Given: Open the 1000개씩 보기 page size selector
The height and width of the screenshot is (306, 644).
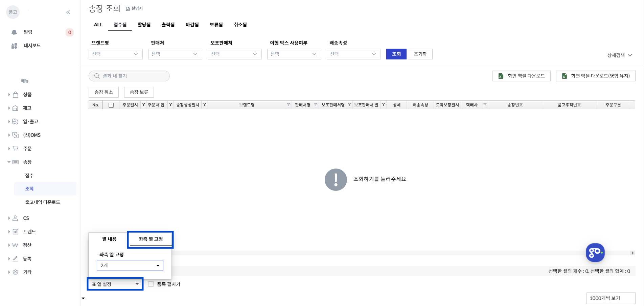Looking at the screenshot, I should (x=611, y=298).
